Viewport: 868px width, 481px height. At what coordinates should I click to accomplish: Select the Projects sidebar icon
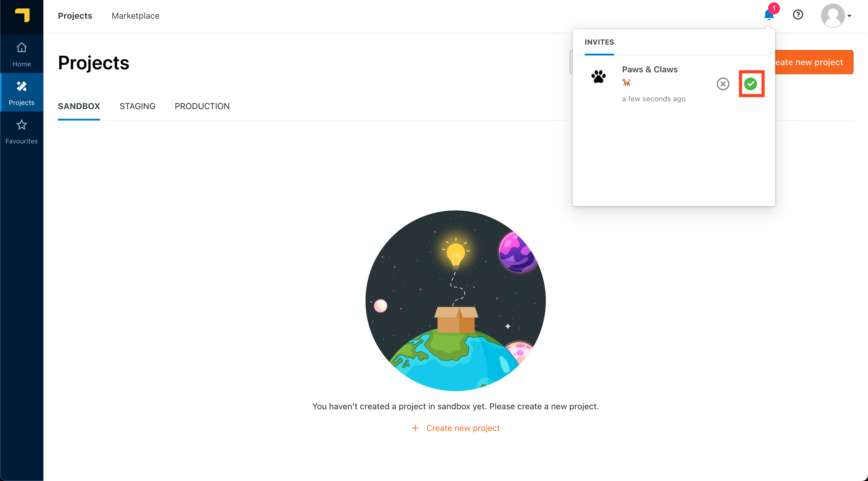[22, 92]
